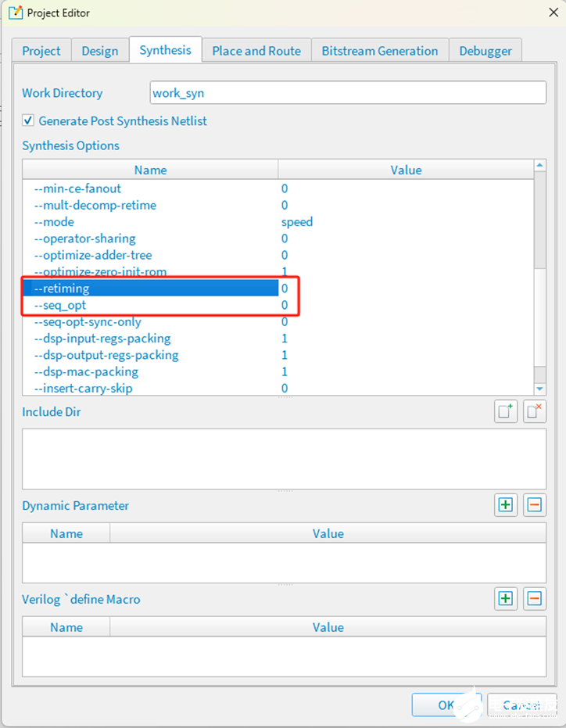The width and height of the screenshot is (566, 728).
Task: Add a Verilog define Macro entry
Action: click(506, 599)
